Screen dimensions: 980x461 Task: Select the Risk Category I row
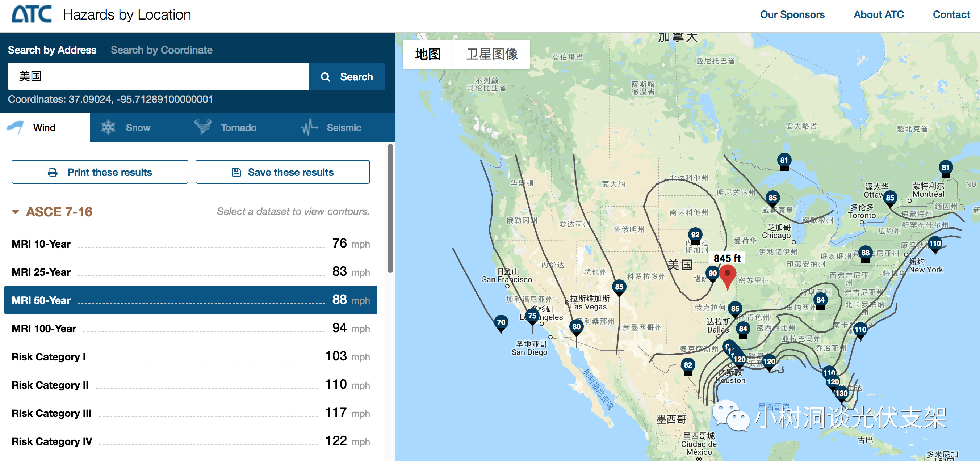(x=190, y=356)
